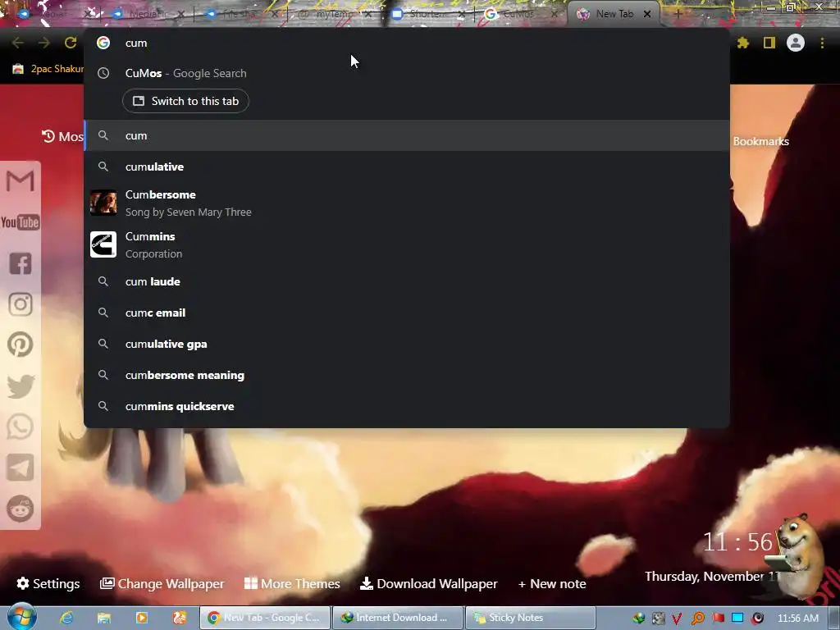Click Download Wallpaper

[428, 583]
